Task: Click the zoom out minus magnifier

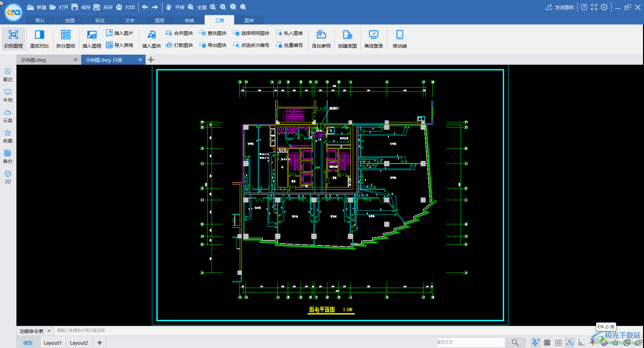Action: point(243,7)
